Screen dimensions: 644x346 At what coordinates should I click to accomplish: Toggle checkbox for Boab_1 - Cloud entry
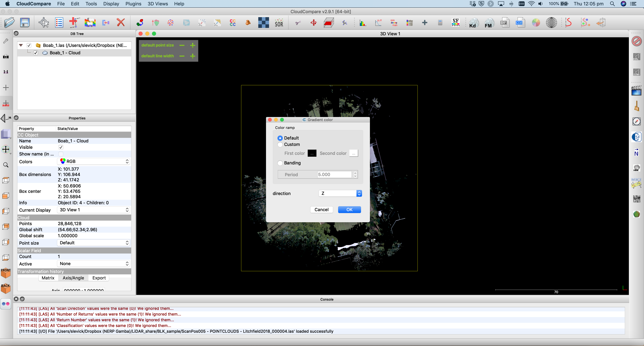35,53
